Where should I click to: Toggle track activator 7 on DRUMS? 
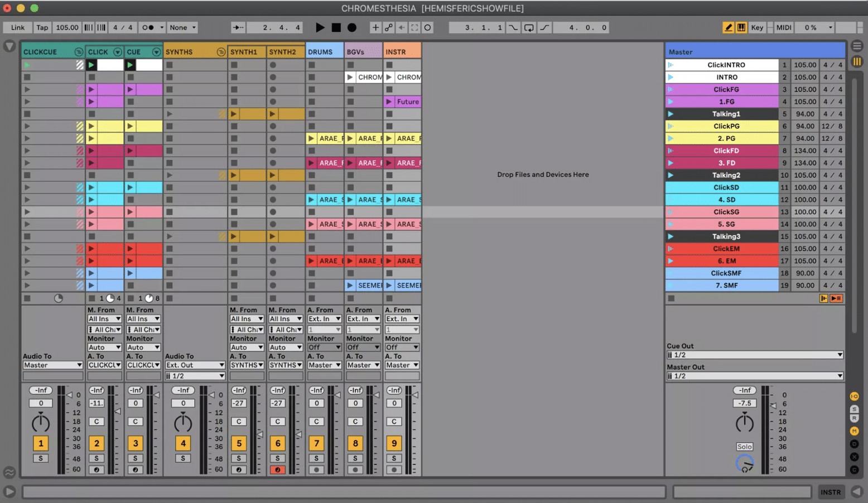coord(316,443)
